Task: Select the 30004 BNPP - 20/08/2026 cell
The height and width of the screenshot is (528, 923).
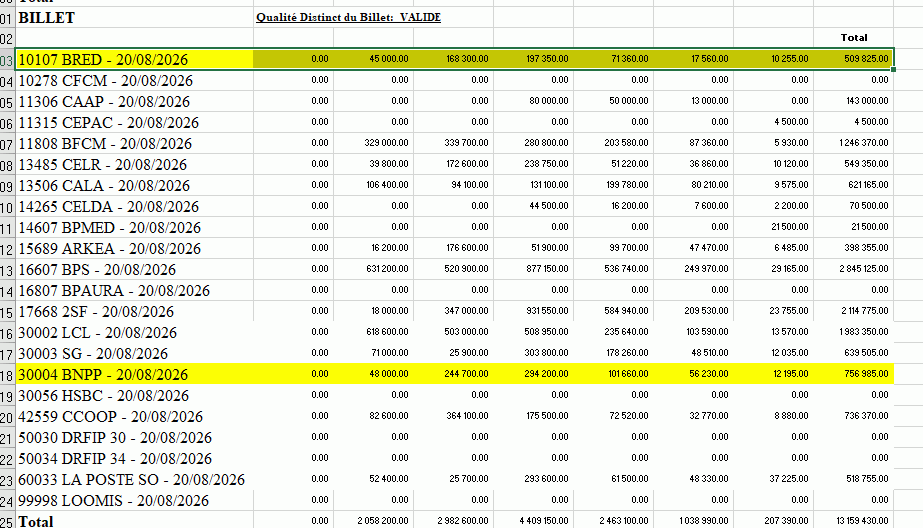Action: 135,374
